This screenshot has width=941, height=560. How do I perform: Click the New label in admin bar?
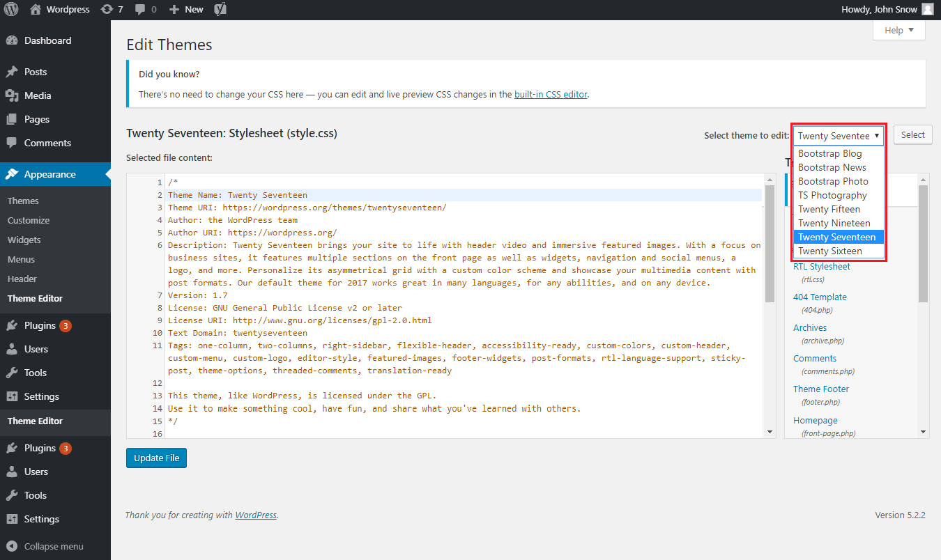[x=194, y=10]
